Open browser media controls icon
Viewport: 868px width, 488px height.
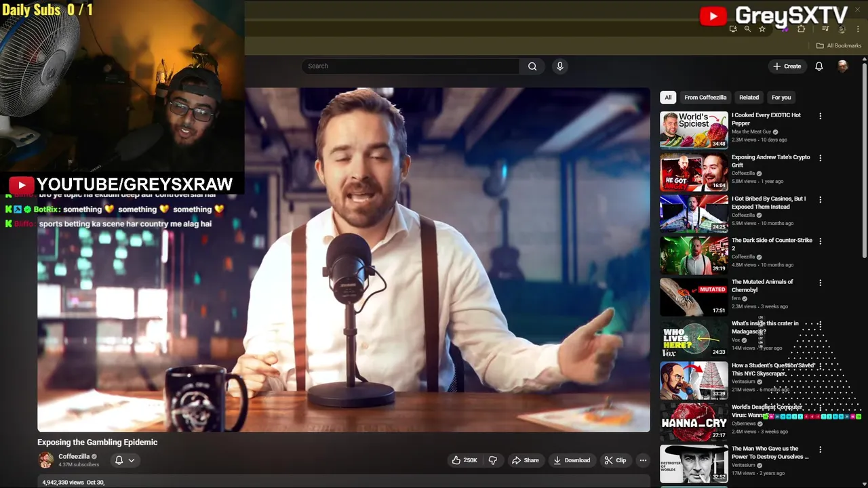tap(825, 29)
